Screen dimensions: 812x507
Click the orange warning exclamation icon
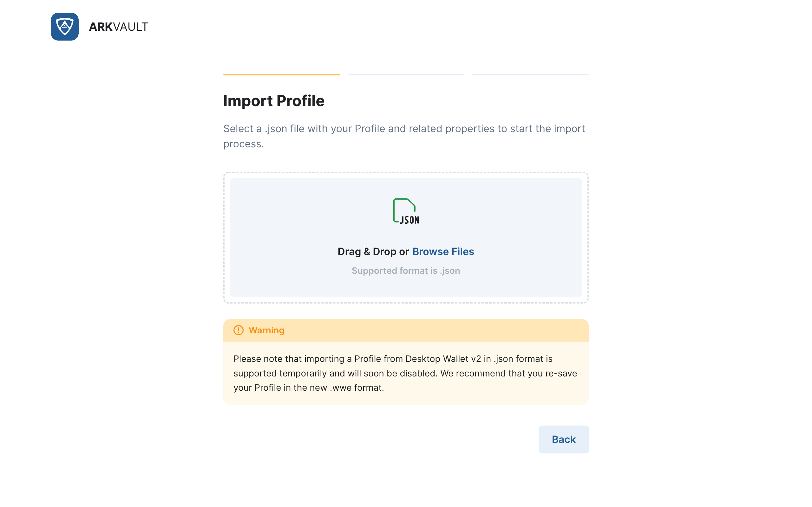239,330
